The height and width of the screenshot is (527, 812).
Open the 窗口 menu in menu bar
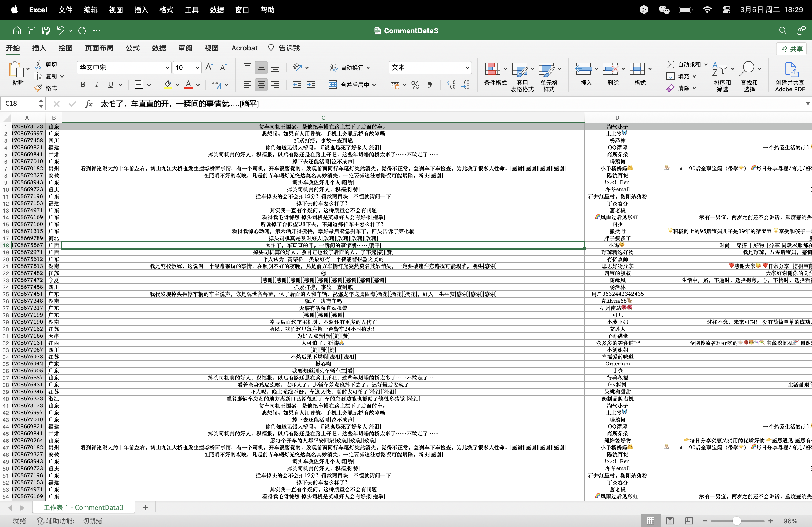[x=242, y=10]
